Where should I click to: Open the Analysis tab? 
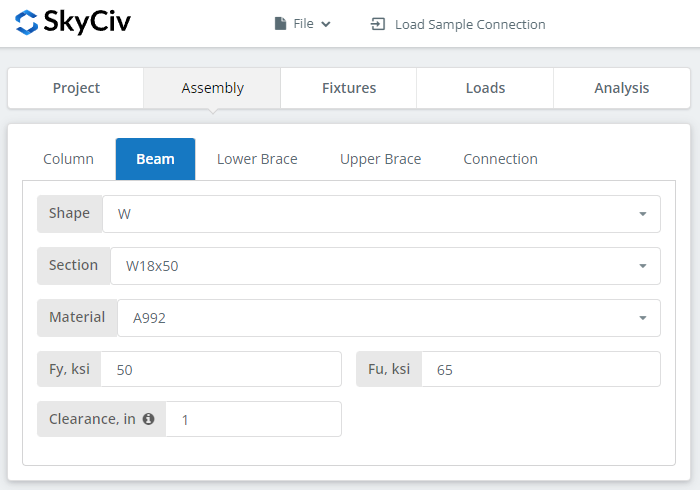point(622,88)
